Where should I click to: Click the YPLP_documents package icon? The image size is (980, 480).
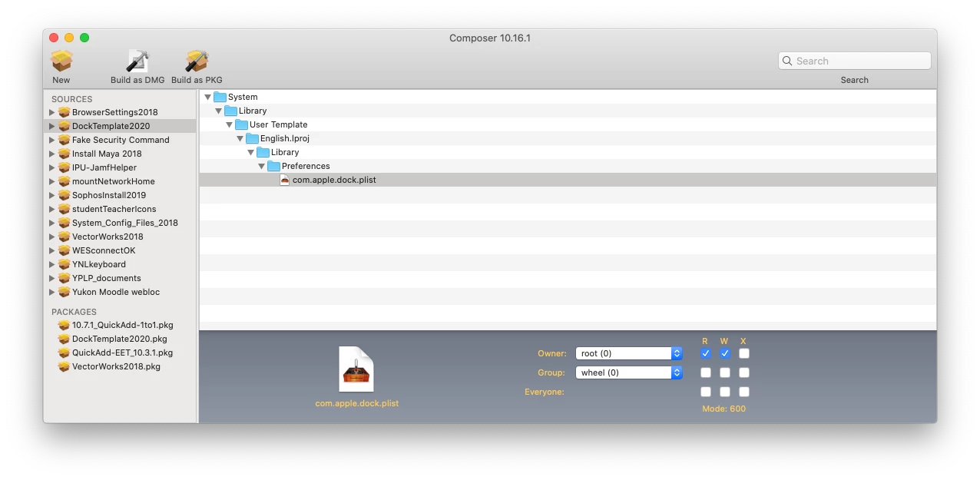pos(64,278)
